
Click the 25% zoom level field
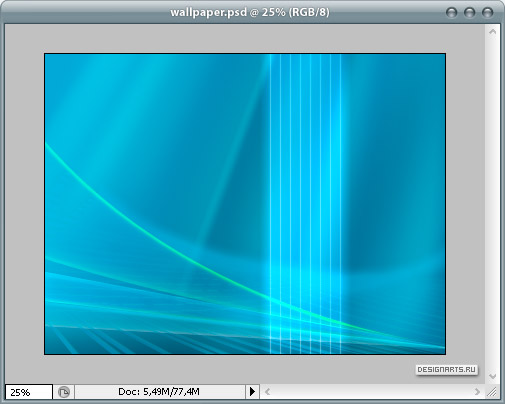29,392
